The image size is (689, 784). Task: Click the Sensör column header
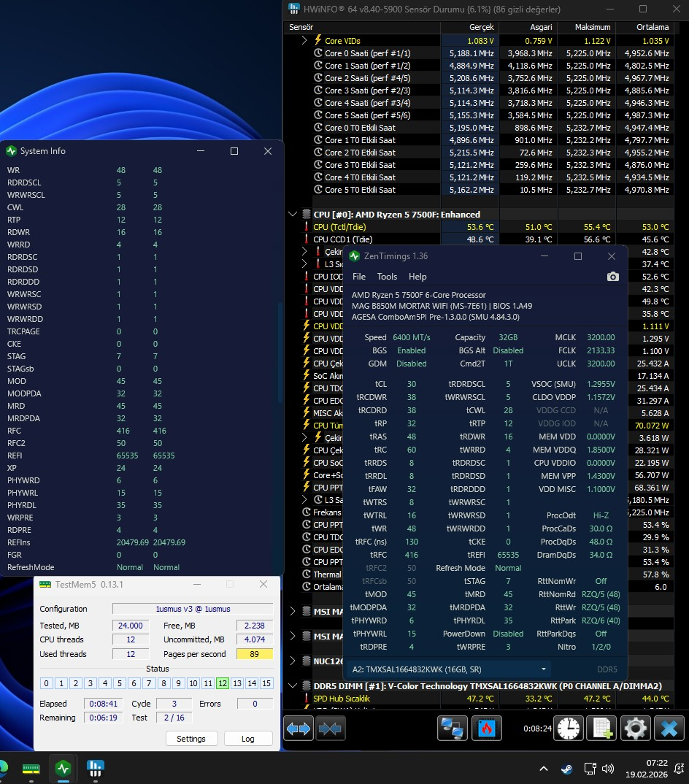click(x=361, y=27)
